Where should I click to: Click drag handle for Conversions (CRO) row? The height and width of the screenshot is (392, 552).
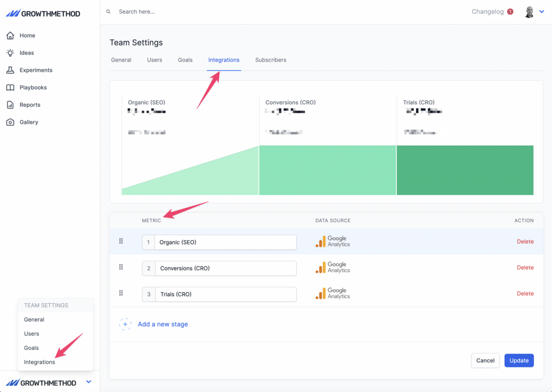click(x=121, y=267)
